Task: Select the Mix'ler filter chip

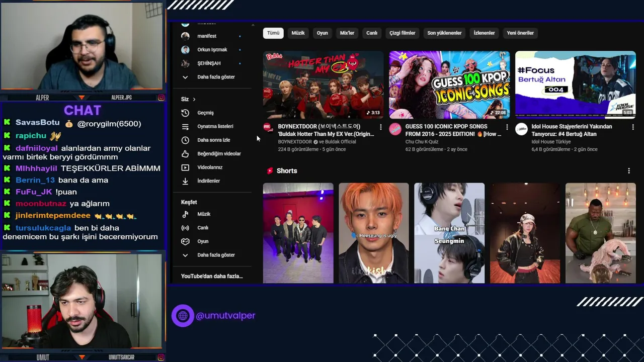Action: [x=347, y=33]
